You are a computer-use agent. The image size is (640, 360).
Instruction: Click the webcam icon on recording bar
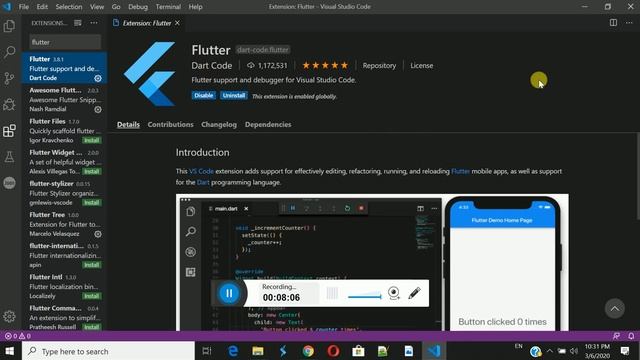click(394, 293)
